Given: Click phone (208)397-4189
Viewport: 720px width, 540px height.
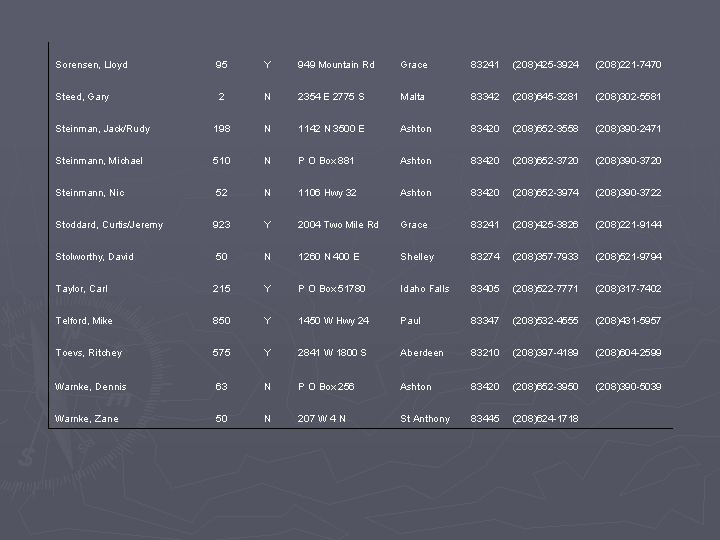Looking at the screenshot, I should point(545,353).
